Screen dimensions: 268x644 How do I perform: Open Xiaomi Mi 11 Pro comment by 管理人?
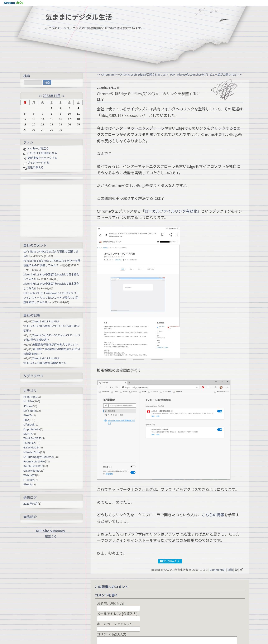click(x=51, y=277)
